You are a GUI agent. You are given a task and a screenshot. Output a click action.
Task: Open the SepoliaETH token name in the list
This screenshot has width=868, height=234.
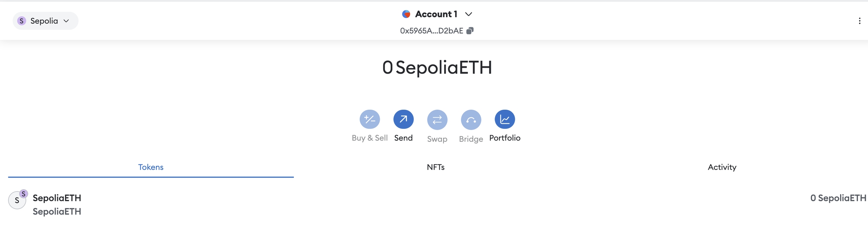click(57, 198)
